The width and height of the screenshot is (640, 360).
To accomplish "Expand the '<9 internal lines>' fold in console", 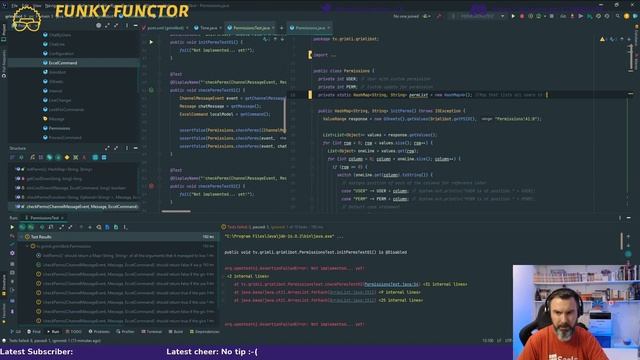I will click(x=400, y=292).
